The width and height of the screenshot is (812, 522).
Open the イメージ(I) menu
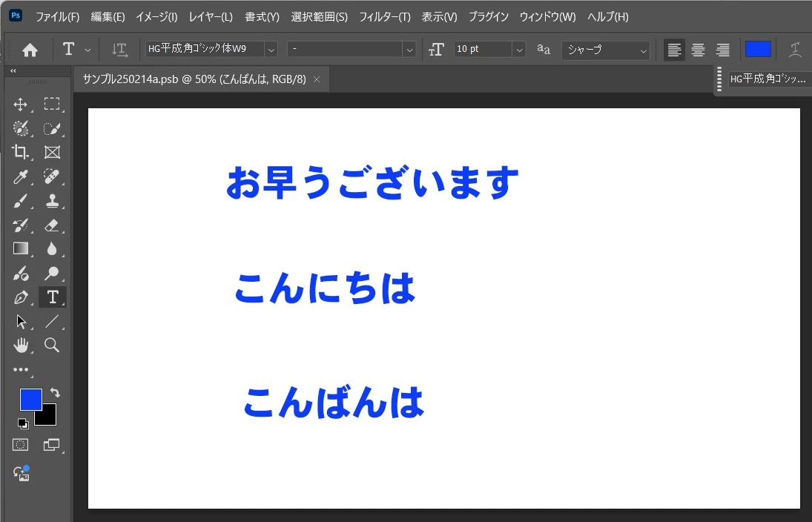[x=156, y=17]
